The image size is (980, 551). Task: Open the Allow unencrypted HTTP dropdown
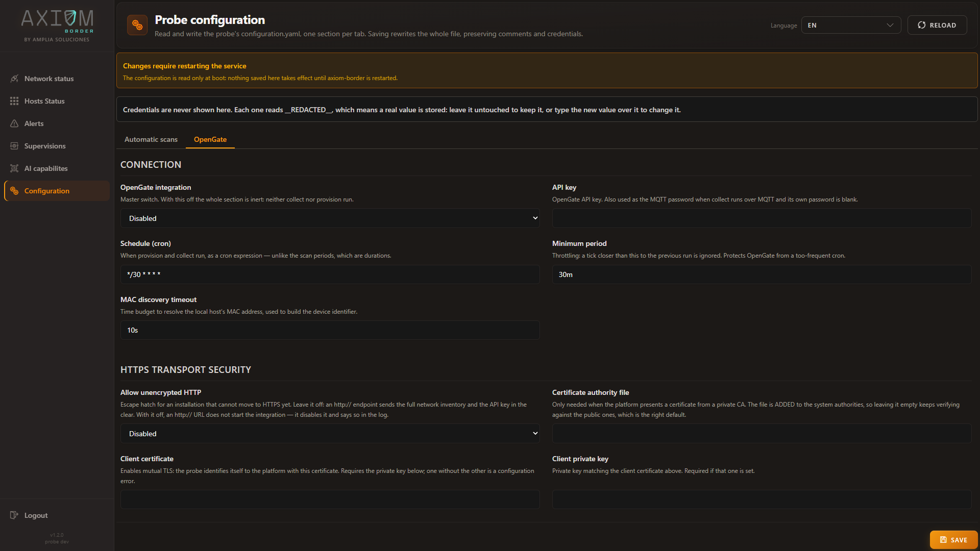point(330,434)
